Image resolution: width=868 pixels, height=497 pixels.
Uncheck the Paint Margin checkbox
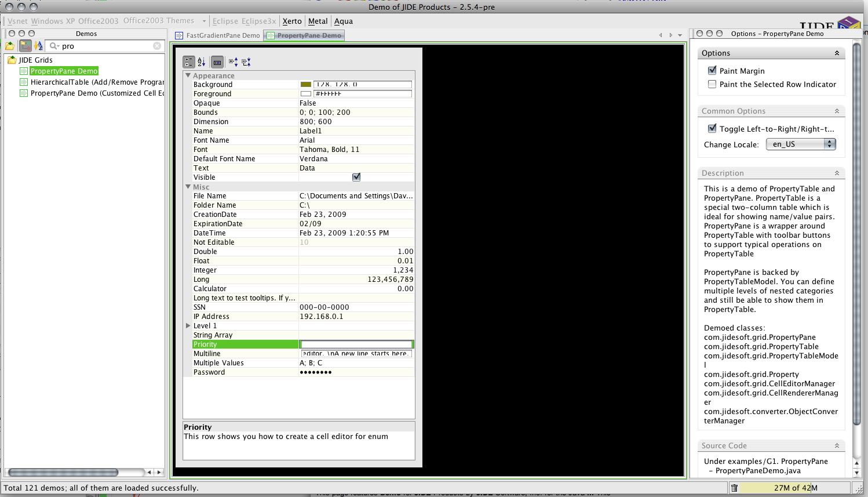[712, 70]
